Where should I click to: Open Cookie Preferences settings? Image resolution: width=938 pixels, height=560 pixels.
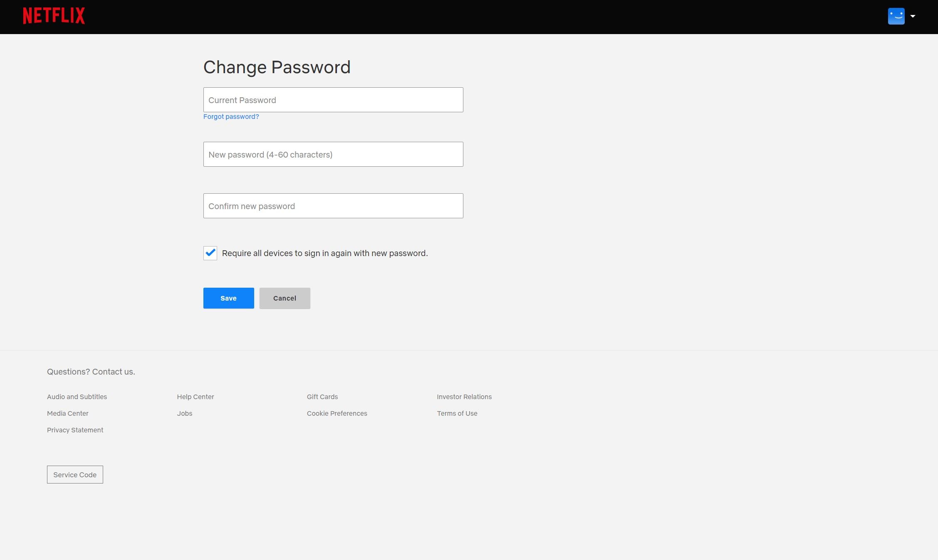point(337,413)
